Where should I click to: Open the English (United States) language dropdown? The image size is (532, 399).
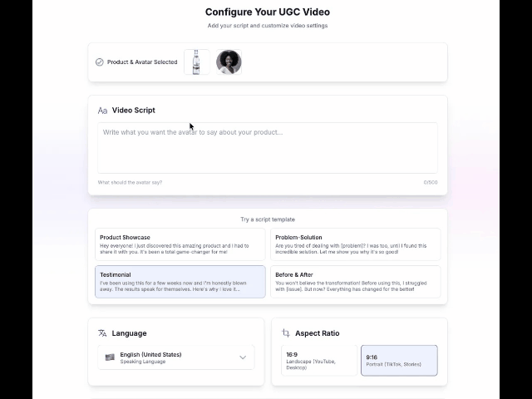175,357
